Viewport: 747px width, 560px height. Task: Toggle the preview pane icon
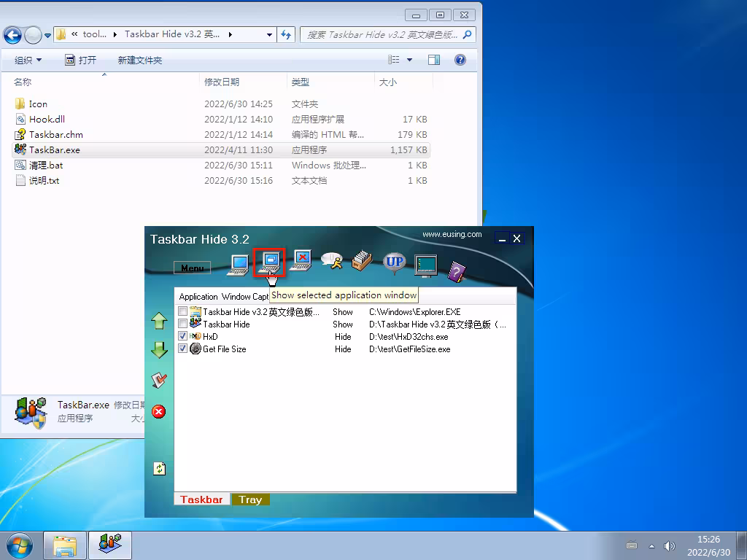point(434,60)
